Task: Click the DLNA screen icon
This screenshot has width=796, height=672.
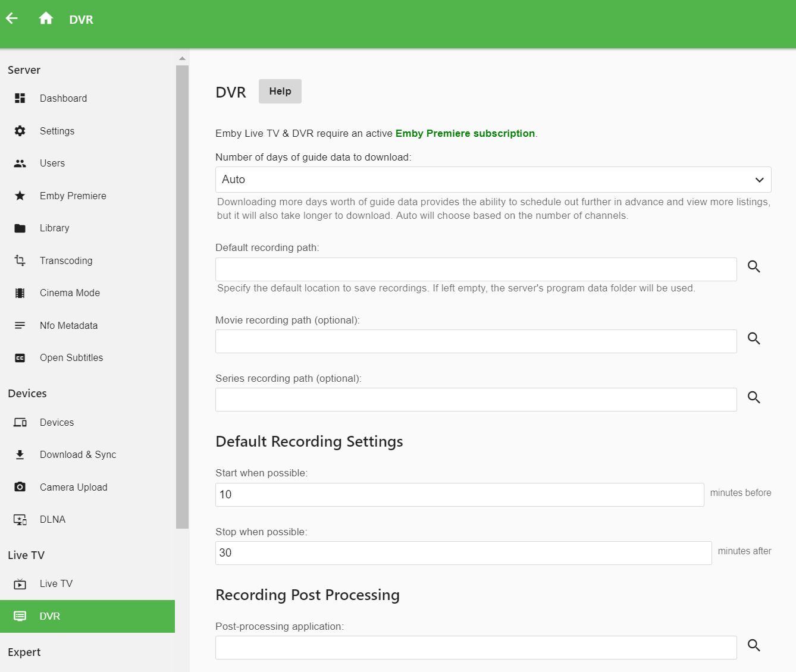Action: point(20,519)
